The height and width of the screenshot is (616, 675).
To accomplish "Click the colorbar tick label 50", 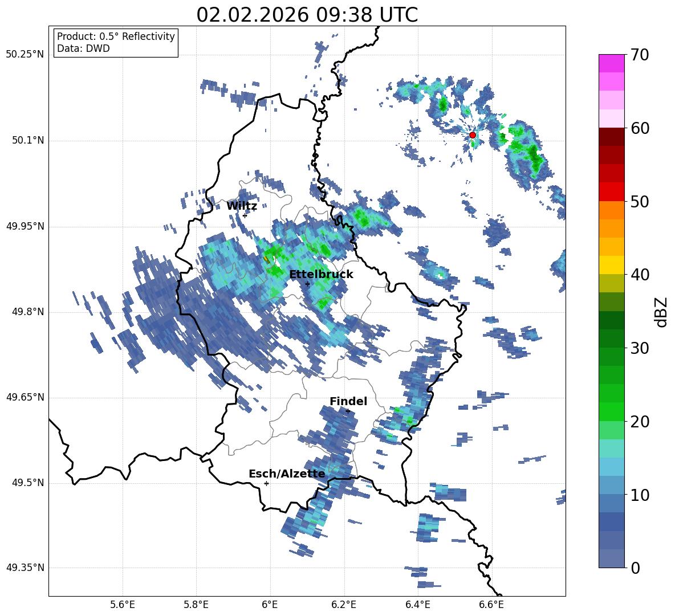I will click(x=640, y=201).
